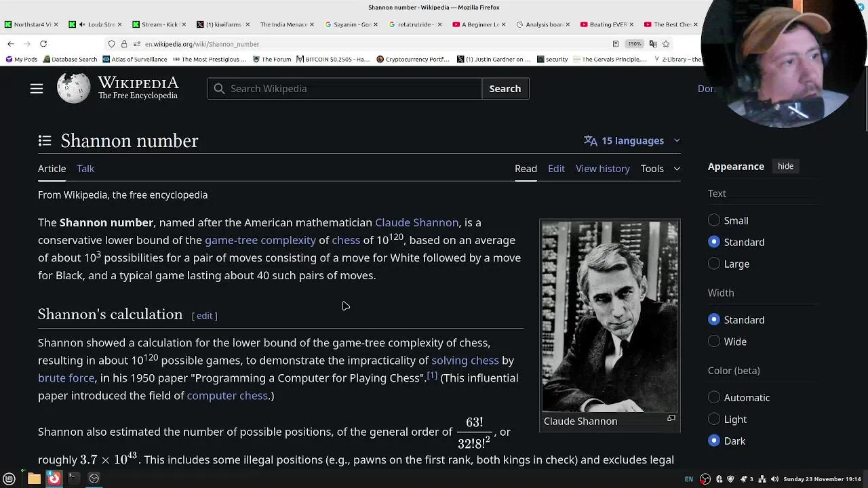
Task: Select the Small text size option
Action: (714, 220)
